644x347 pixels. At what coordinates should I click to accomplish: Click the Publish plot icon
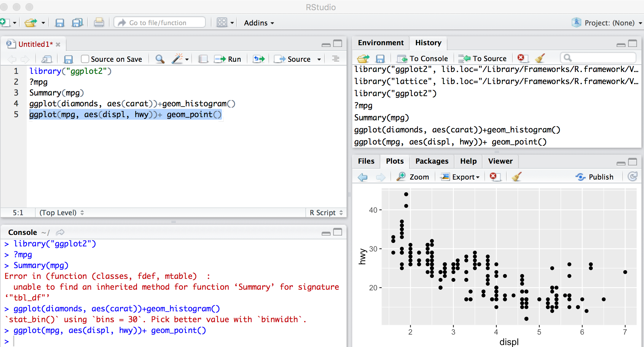click(595, 177)
